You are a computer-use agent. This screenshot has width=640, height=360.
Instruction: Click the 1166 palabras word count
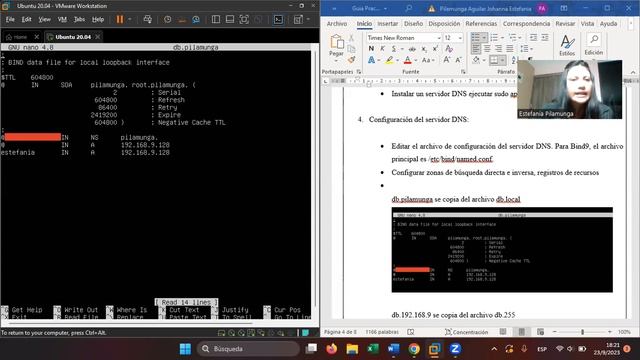pyautogui.click(x=382, y=332)
